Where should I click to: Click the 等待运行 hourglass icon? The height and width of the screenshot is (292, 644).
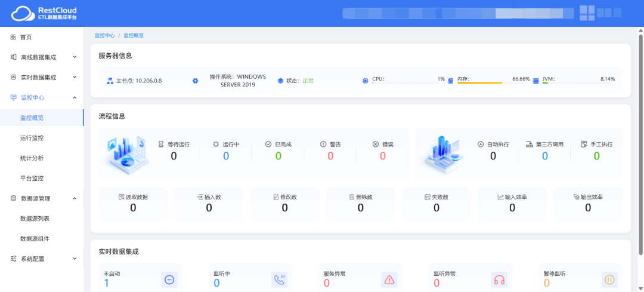pyautogui.click(x=161, y=145)
